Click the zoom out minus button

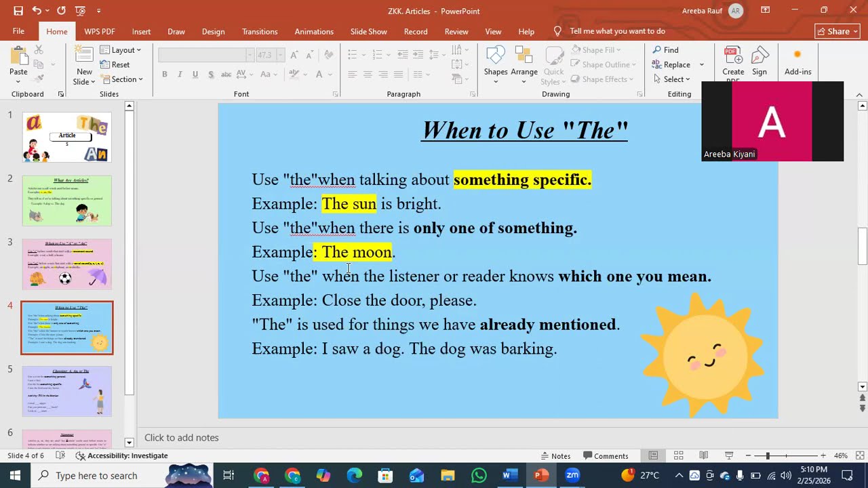click(748, 456)
